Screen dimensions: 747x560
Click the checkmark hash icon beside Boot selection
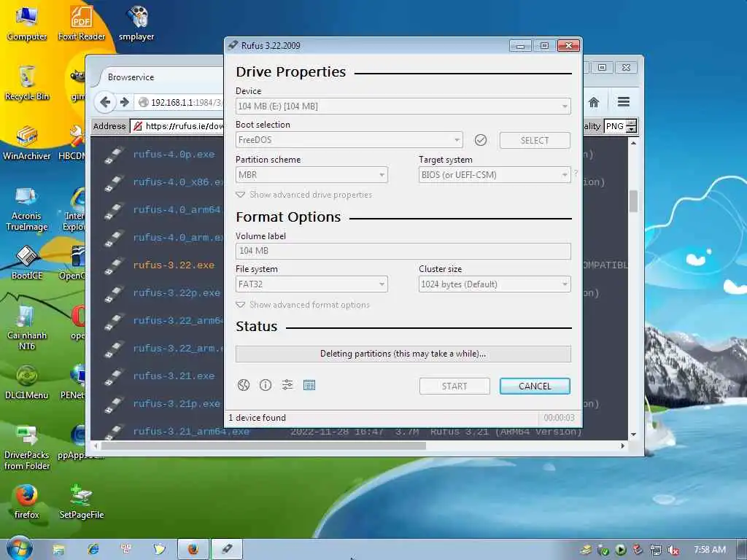pos(481,140)
